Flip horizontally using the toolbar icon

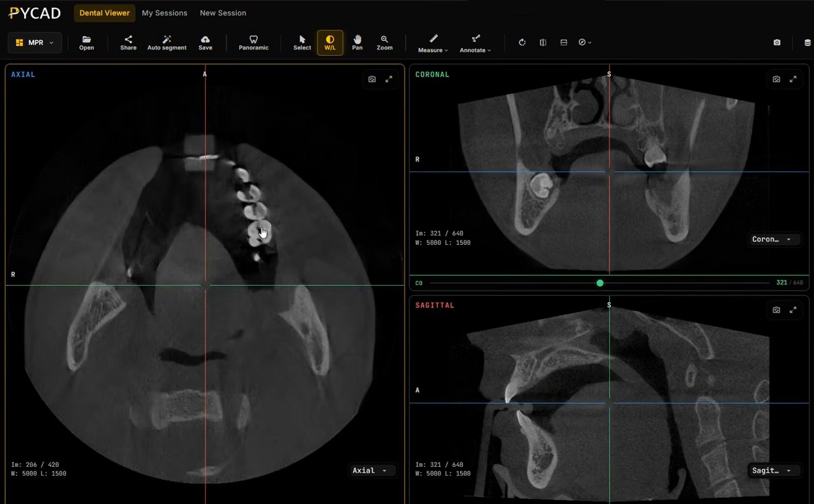(543, 42)
